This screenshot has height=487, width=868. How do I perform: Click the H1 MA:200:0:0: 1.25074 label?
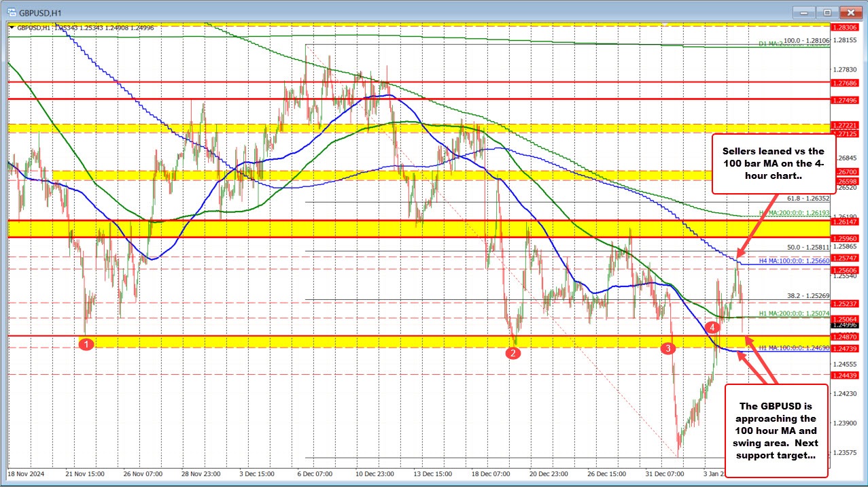(793, 313)
